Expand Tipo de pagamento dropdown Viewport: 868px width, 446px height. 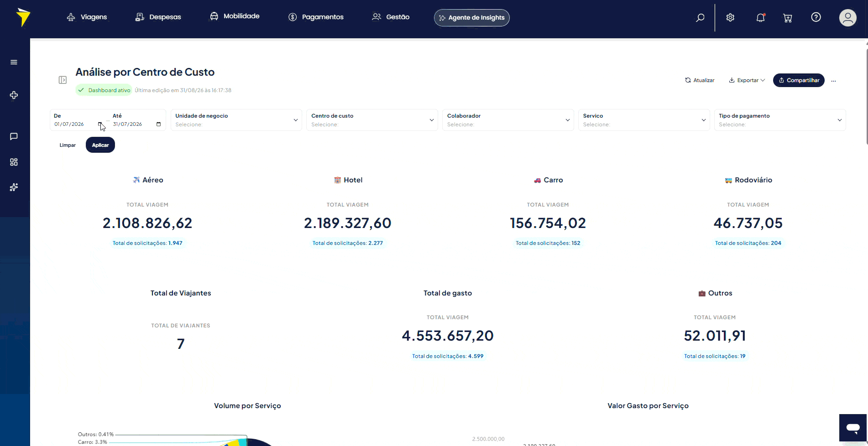coord(780,120)
